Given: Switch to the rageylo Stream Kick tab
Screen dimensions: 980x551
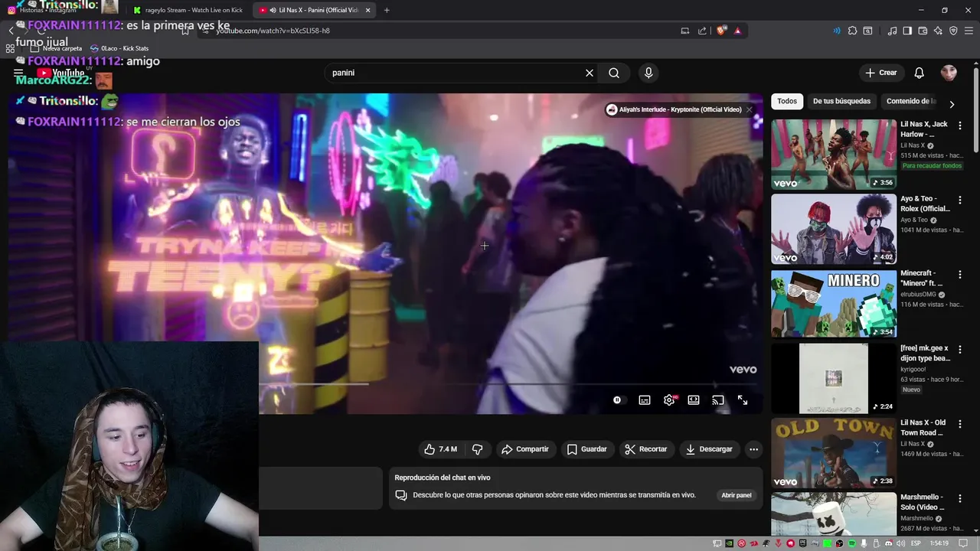Looking at the screenshot, I should tap(187, 10).
